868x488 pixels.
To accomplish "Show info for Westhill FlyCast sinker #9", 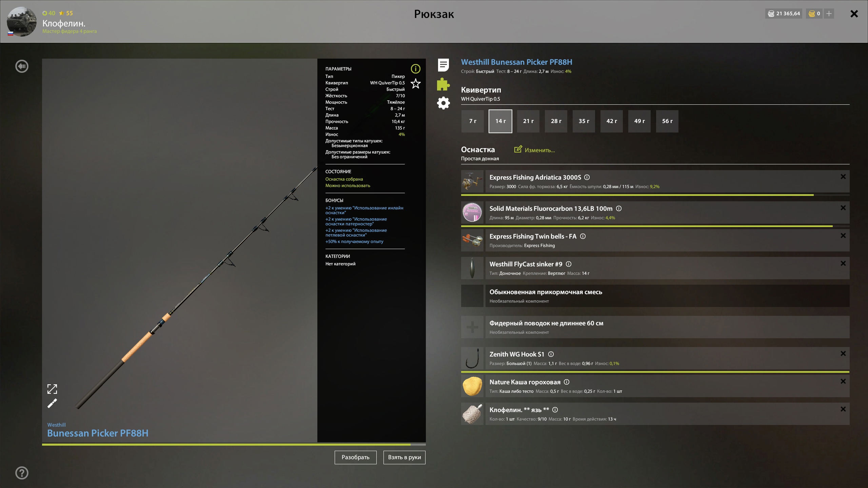I will 569,264.
